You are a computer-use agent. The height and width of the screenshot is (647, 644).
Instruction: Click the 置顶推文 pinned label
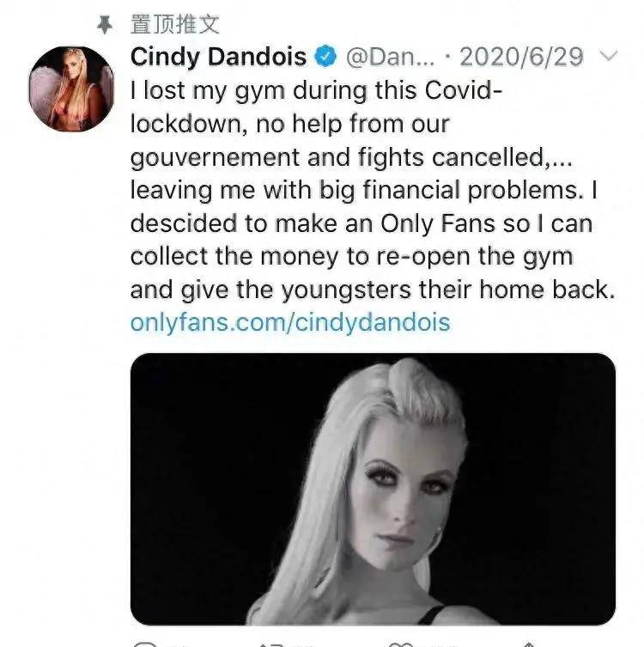pyautogui.click(x=175, y=24)
